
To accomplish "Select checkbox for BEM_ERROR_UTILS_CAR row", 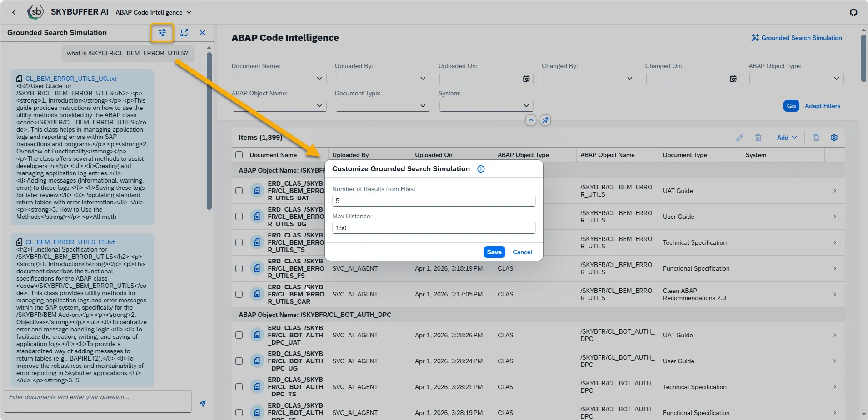I will 239,294.
